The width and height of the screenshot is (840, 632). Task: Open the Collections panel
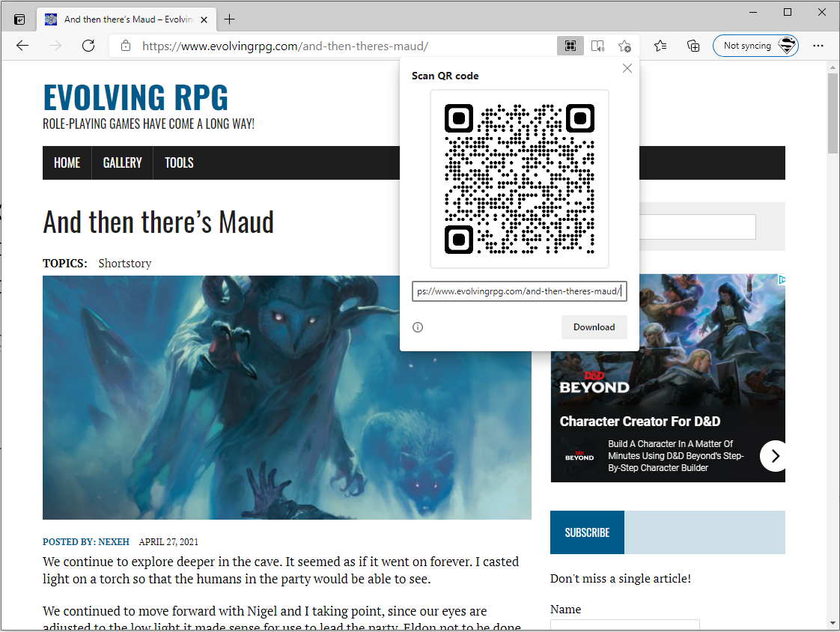point(693,46)
